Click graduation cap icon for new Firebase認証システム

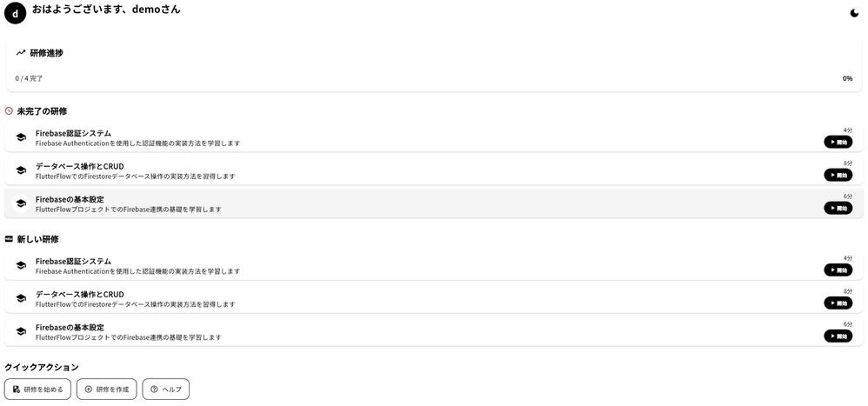21,265
